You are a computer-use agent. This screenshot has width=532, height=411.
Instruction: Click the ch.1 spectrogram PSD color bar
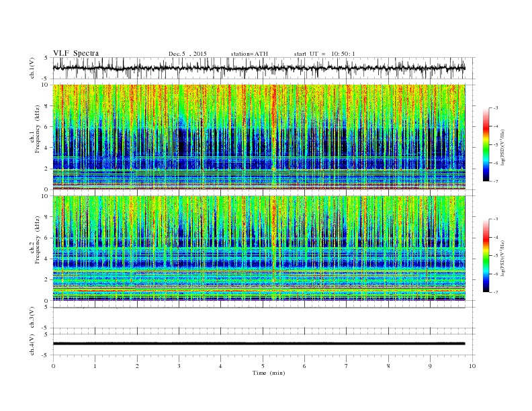pyautogui.click(x=486, y=144)
